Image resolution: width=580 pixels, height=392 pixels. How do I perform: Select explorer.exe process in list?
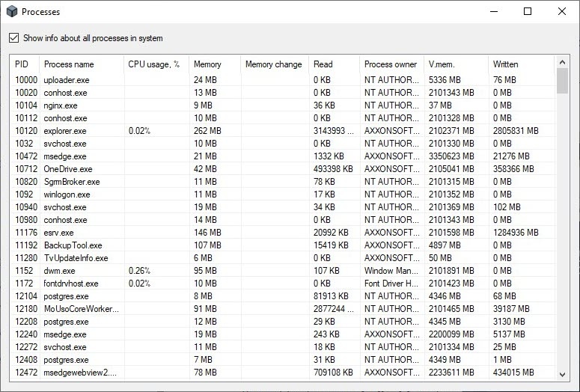65,131
